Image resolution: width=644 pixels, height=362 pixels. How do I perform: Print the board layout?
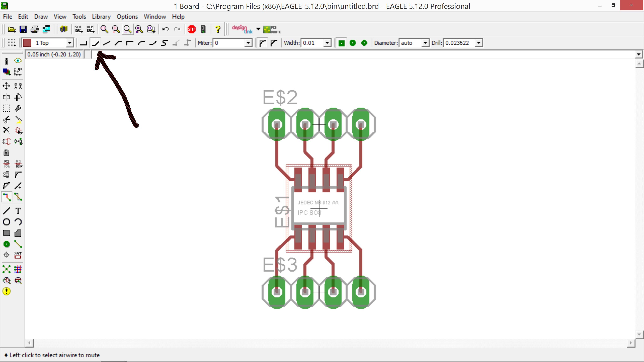(34, 30)
